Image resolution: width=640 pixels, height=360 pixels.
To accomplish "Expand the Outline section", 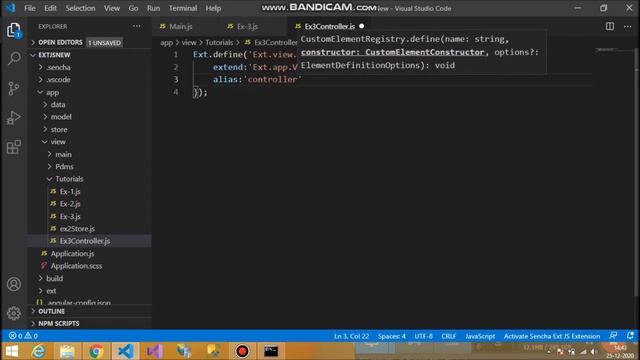I will [x=51, y=311].
